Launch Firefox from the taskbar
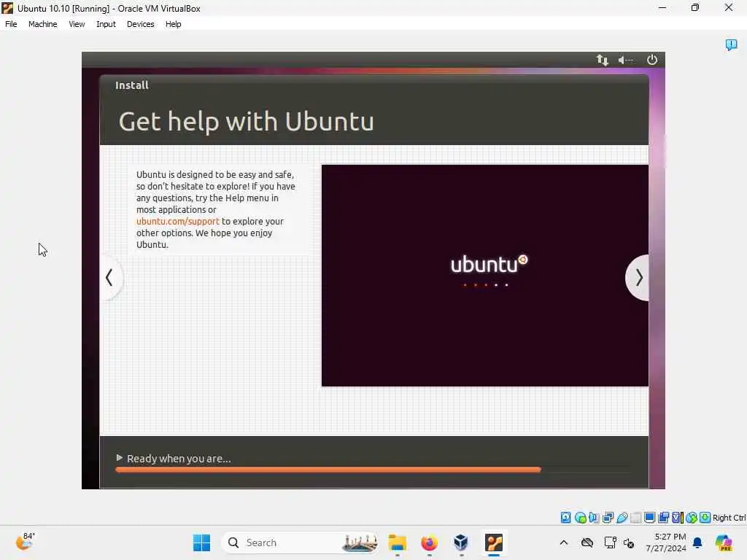Screen dimensions: 747x560 (429, 542)
